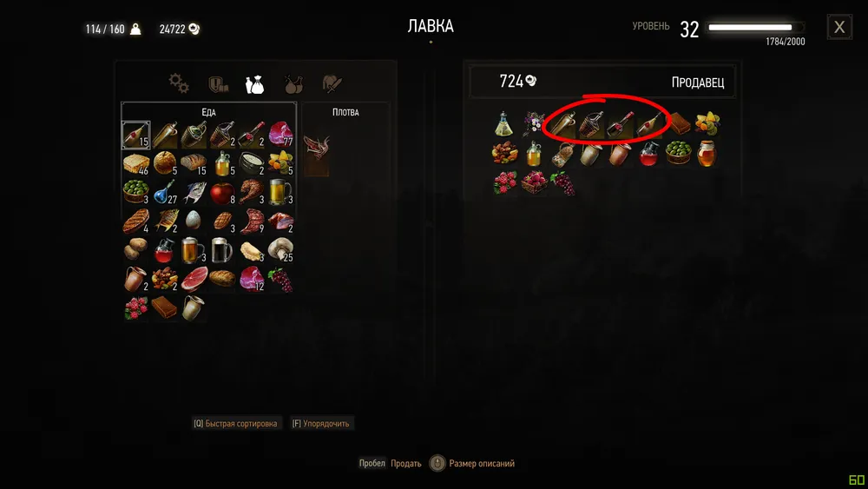Open the crafting gears inventory tab
The width and height of the screenshot is (868, 489).
[179, 83]
